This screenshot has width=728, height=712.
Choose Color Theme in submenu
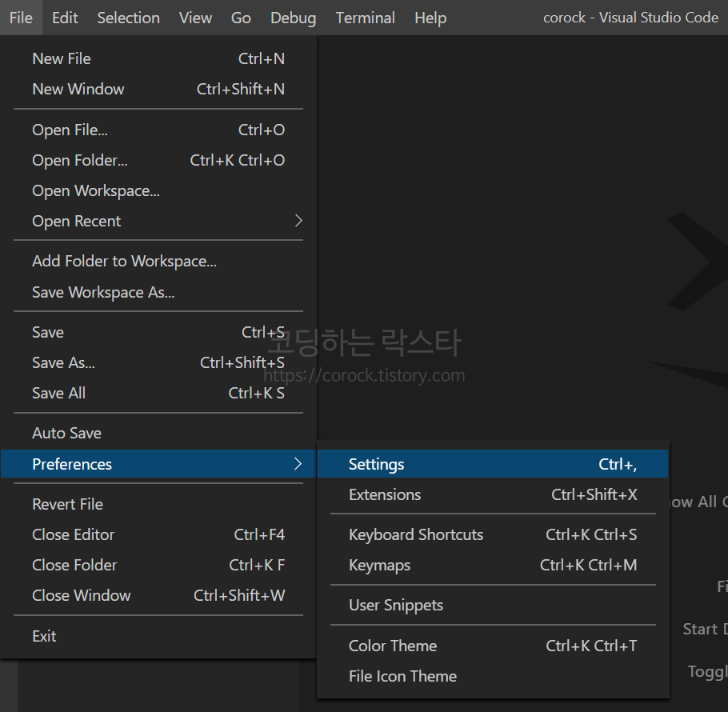coord(493,646)
